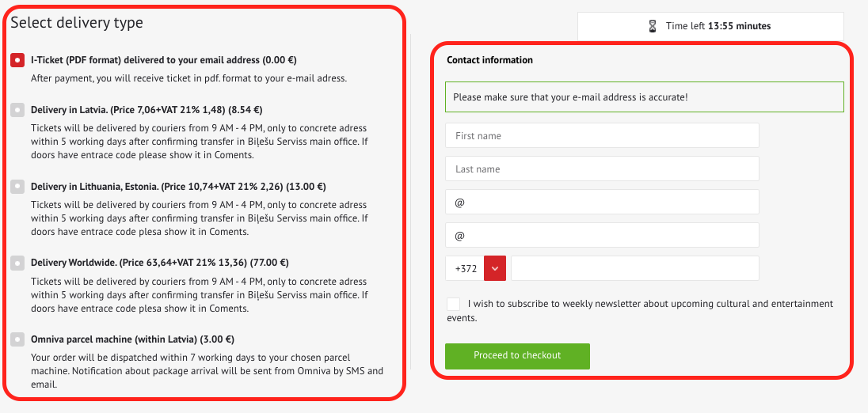Click the I-Ticket delivered to email label
Viewport: 868px width, 413px height.
pyautogui.click(x=168, y=59)
